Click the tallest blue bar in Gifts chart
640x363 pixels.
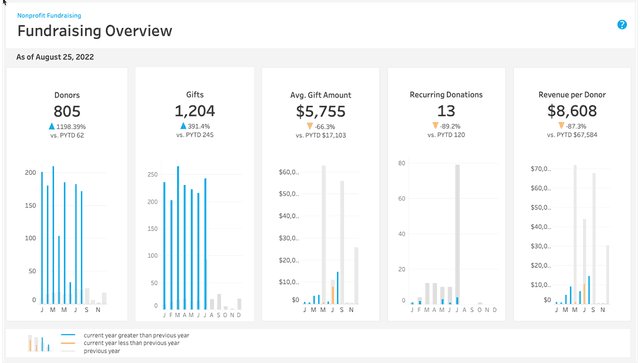point(178,238)
